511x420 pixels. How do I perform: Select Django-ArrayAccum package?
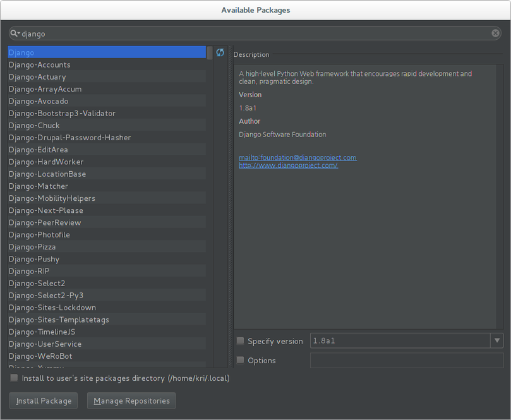pyautogui.click(x=107, y=89)
